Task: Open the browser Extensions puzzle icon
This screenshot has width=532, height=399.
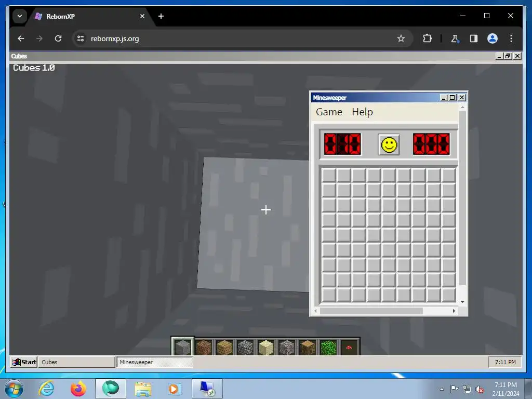Action: coord(427,38)
